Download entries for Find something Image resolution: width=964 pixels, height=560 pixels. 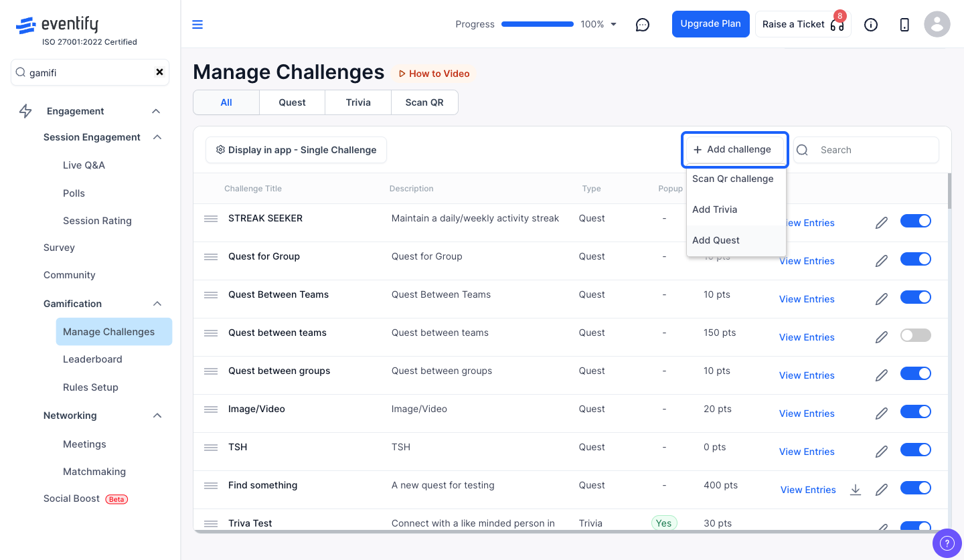click(x=856, y=490)
